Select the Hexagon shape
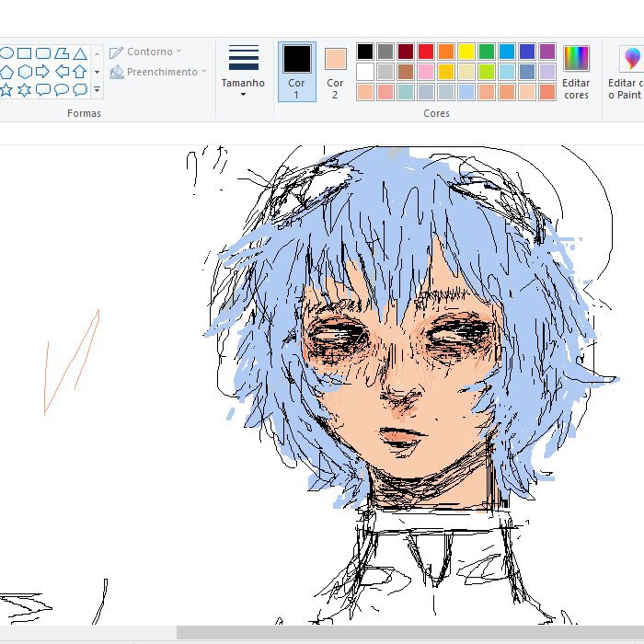Screen dimensions: 644x644 coord(25,72)
